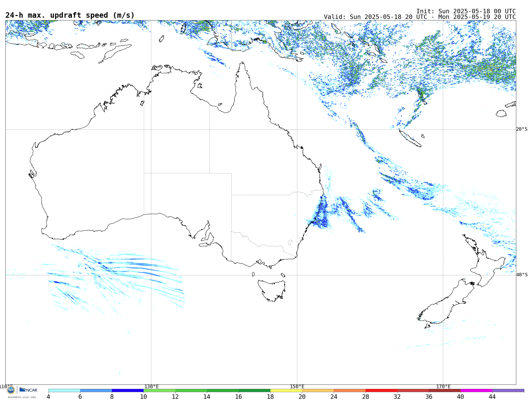Screen dimensions: 532x400
Task: Click the muted red 32–36 m/s swatch
Action: point(413,390)
